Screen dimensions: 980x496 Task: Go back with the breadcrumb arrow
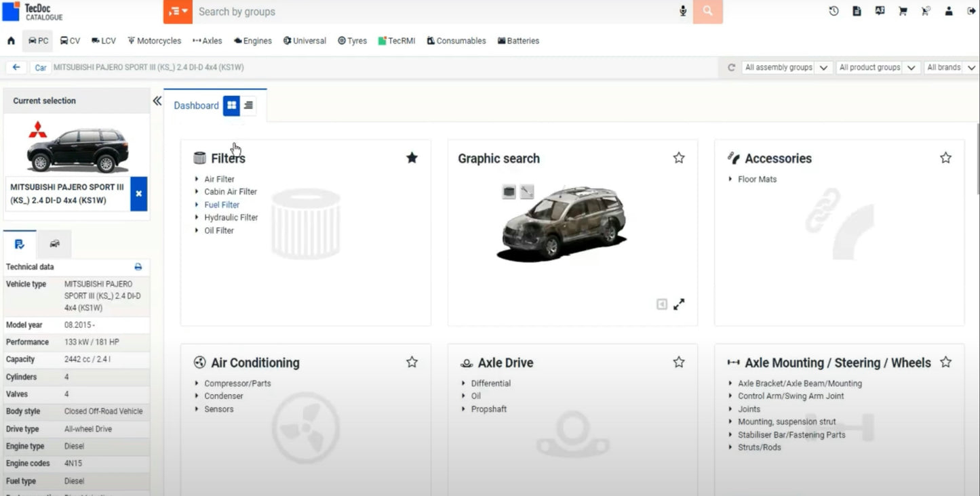[16, 67]
